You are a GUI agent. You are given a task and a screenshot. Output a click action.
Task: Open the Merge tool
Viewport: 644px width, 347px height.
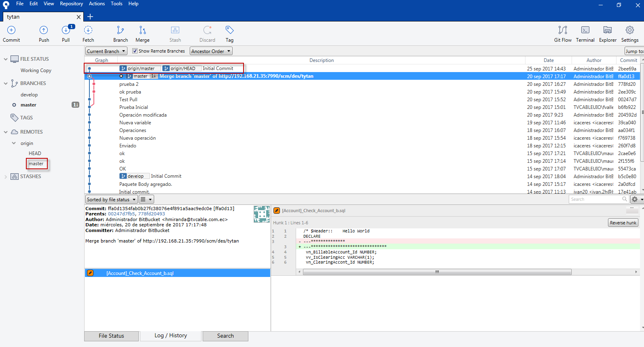click(142, 30)
